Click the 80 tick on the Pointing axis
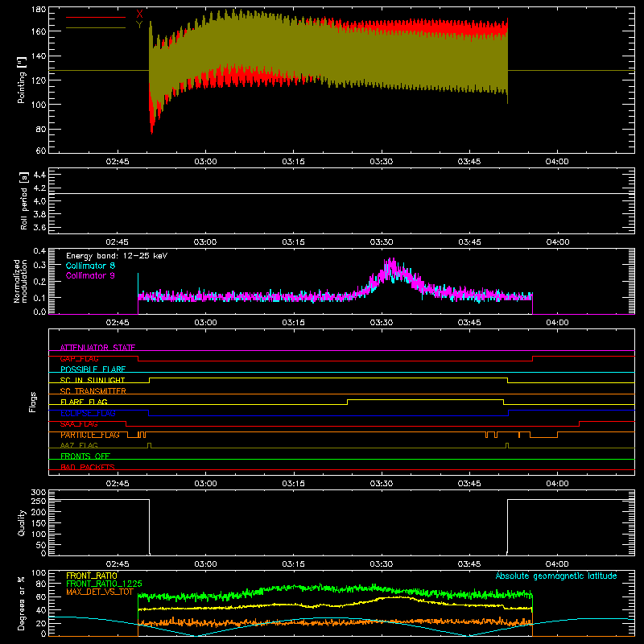The height and width of the screenshot is (644, 644). click(41, 129)
